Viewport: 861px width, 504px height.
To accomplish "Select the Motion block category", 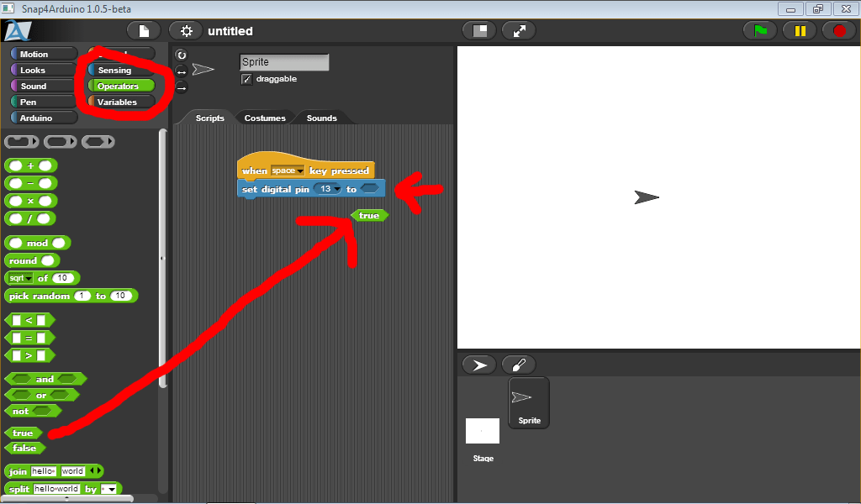I will pos(44,54).
